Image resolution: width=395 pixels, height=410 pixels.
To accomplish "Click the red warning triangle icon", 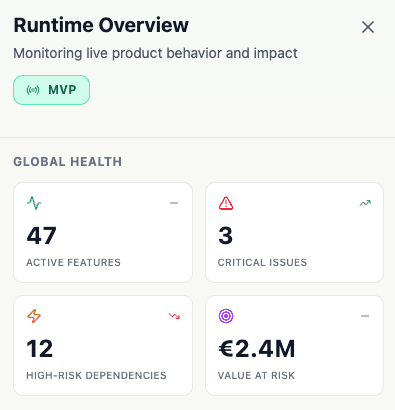I will click(226, 203).
